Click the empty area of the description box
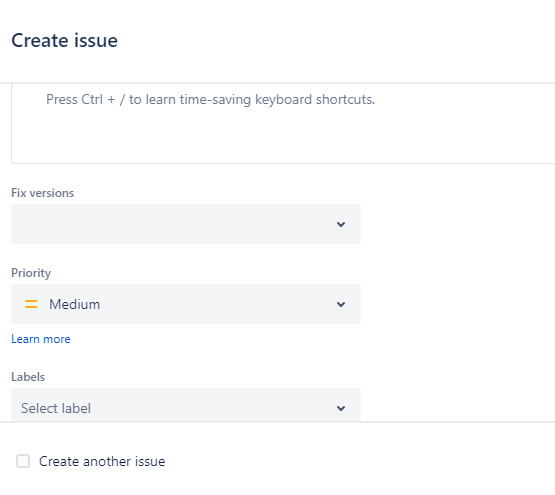The image size is (555, 495). click(283, 138)
